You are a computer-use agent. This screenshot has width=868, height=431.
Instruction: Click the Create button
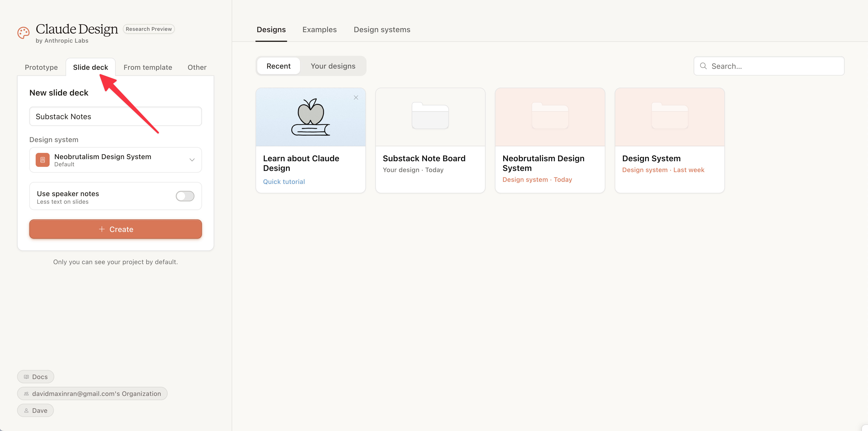[x=116, y=229]
